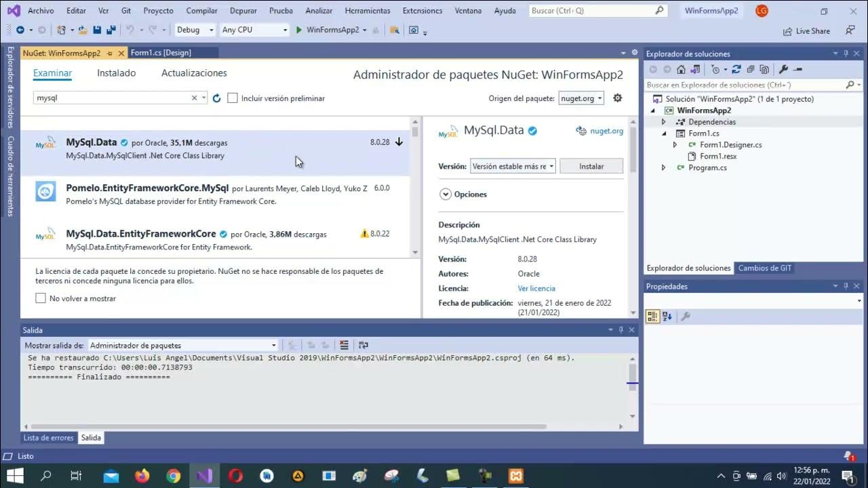Open the 'Versión estable más reciente' dropdown

513,166
